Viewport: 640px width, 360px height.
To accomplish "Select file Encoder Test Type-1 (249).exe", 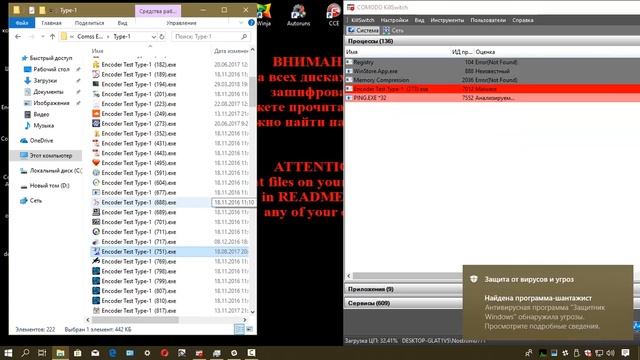I will point(138,113).
